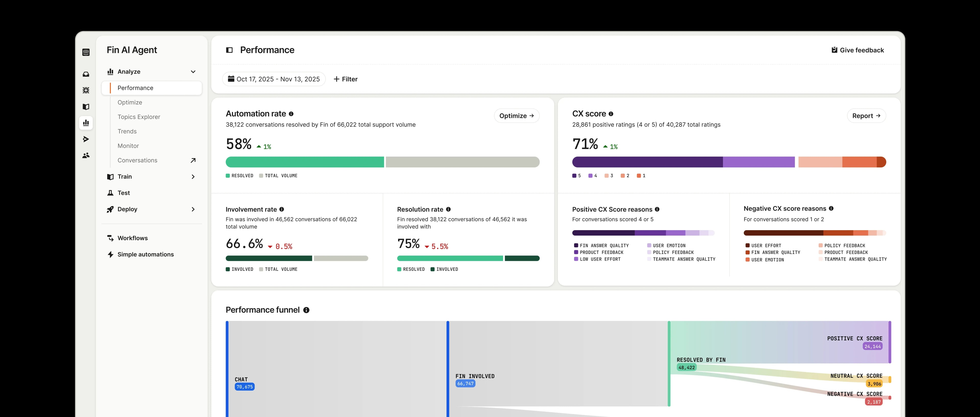This screenshot has width=980, height=417.
Task: Open the Inbox icon in the sidebar
Action: (86, 74)
